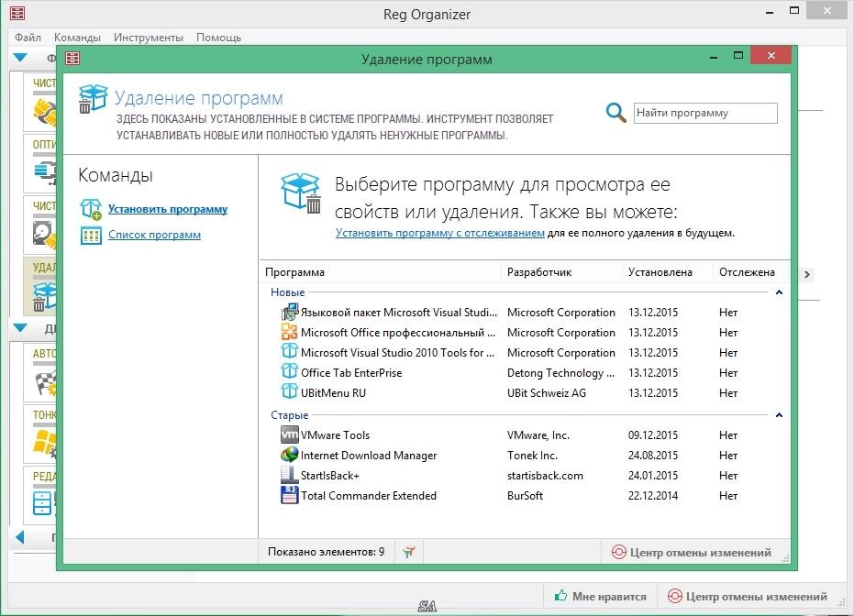
Task: Collapse the second sidebar section triangle
Action: pos(20,327)
